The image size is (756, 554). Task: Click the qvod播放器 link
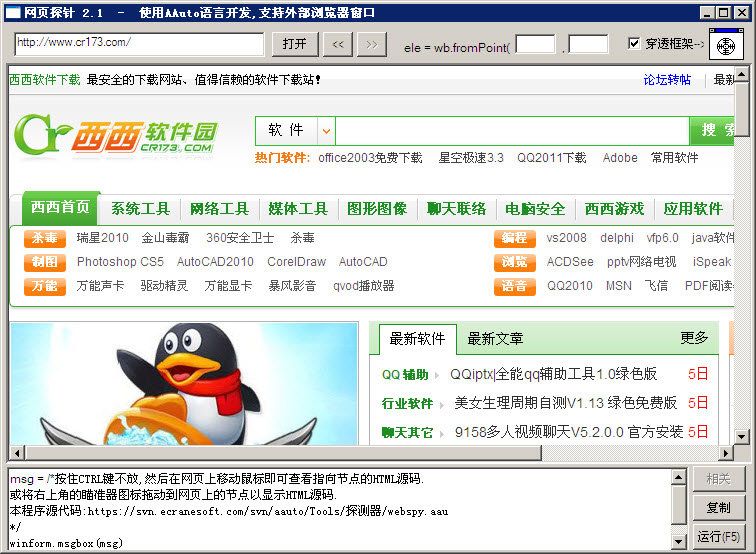364,286
